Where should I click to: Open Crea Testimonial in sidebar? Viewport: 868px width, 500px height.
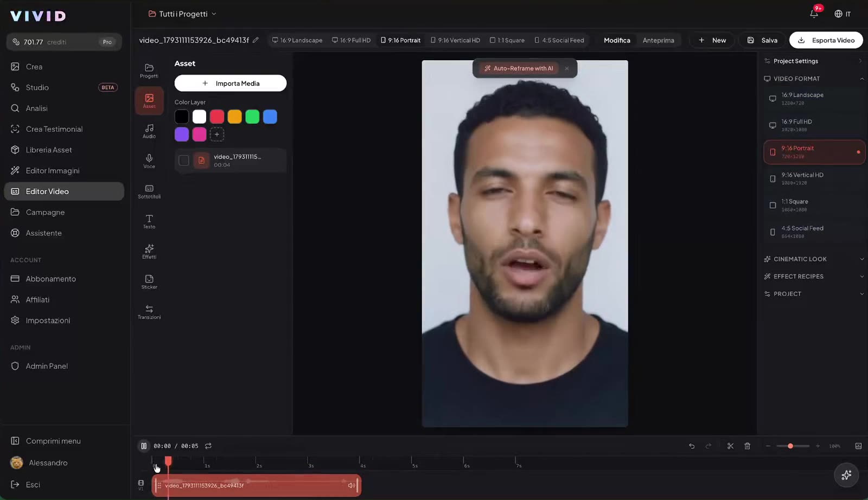point(64,129)
